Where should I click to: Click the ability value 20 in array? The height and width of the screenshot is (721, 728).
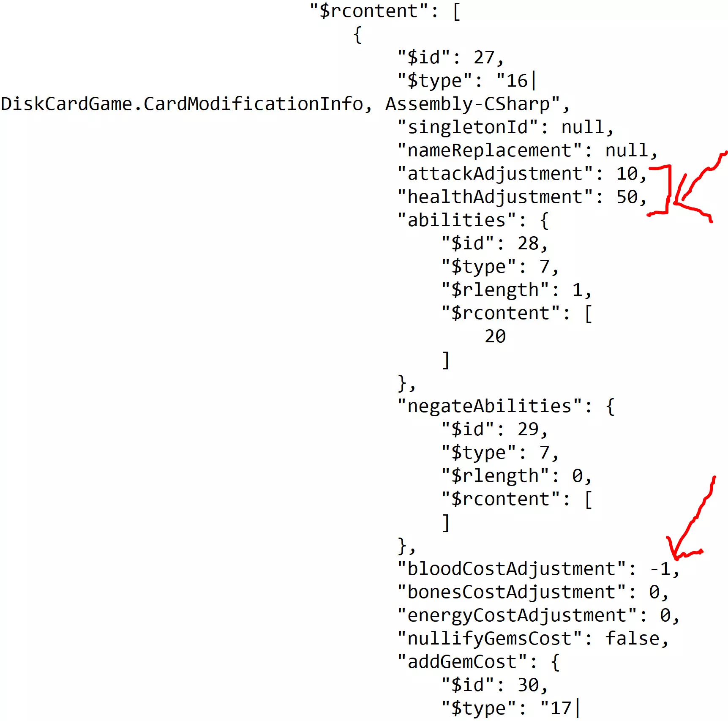[x=495, y=336]
